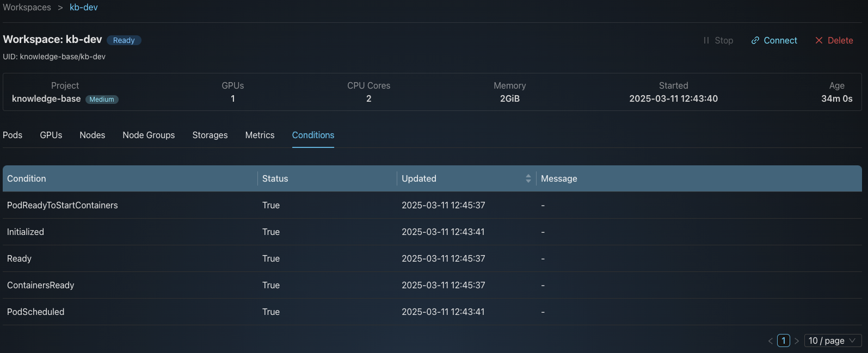This screenshot has width=868, height=353.
Task: Sort by the Updated column arrows
Action: pyautogui.click(x=528, y=178)
